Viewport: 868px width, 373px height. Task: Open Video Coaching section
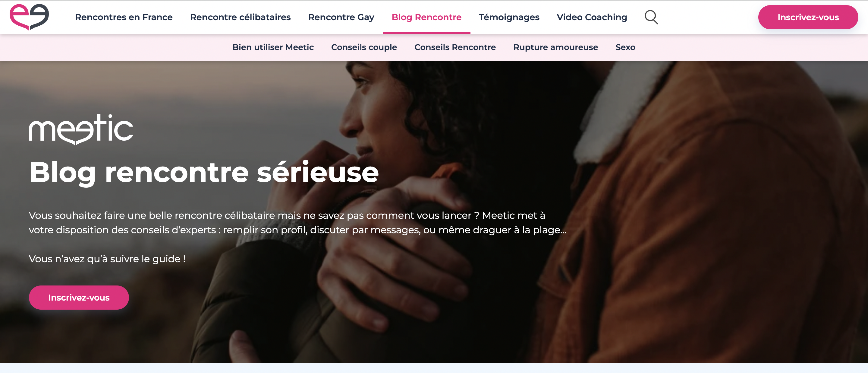tap(592, 17)
